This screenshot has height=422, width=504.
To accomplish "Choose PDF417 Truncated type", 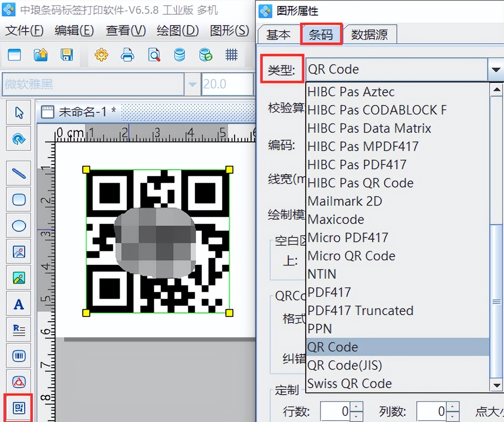I will click(397, 311).
